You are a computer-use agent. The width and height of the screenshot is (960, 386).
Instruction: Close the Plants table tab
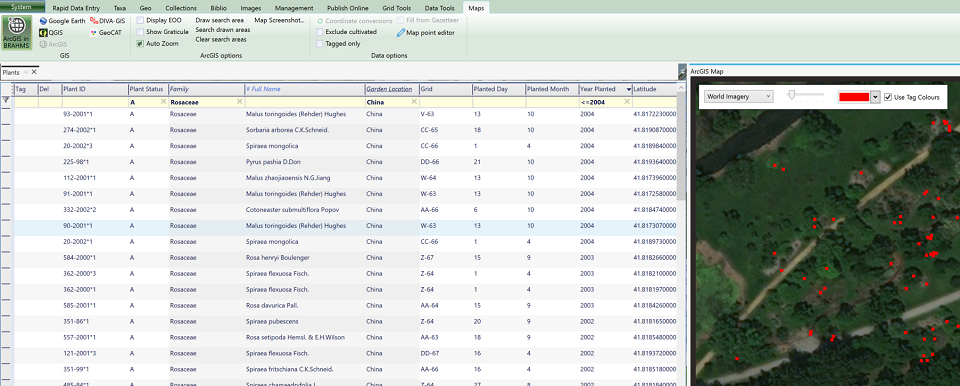(x=34, y=72)
